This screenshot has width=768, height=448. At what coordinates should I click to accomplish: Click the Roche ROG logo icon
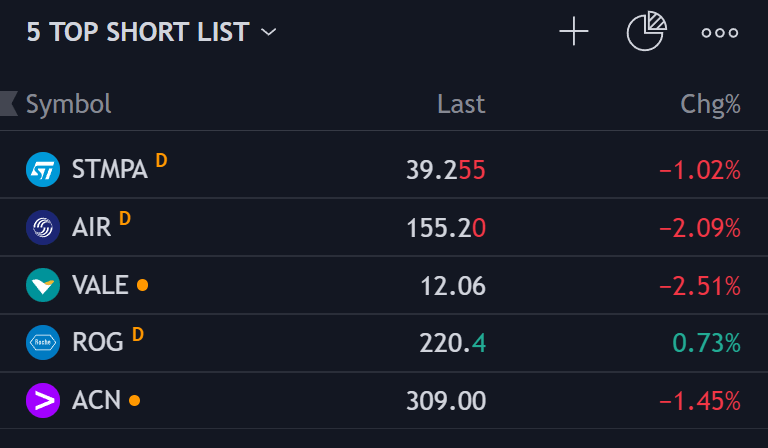[43, 342]
